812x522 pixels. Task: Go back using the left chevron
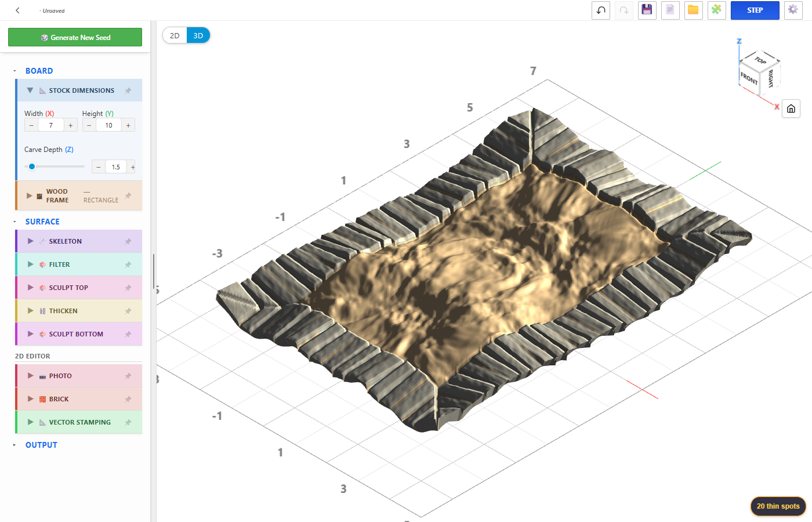click(17, 10)
